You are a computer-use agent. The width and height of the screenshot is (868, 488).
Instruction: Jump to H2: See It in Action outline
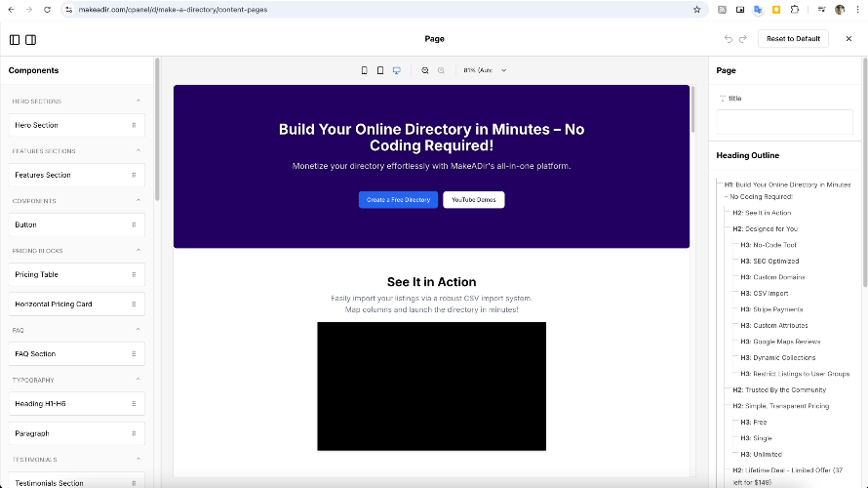point(762,213)
